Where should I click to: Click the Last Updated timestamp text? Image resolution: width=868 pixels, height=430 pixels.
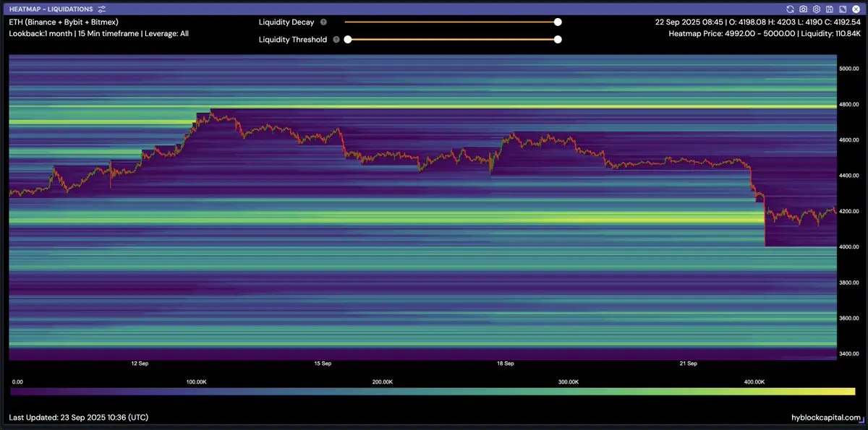[78, 418]
